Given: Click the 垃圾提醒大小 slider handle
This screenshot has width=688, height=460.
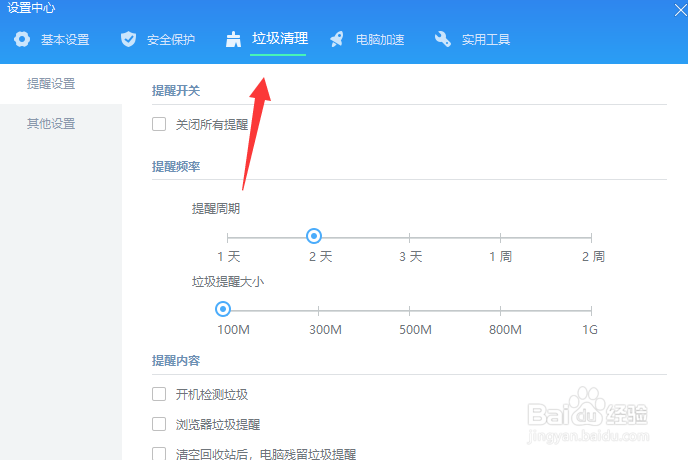Looking at the screenshot, I should tap(223, 309).
